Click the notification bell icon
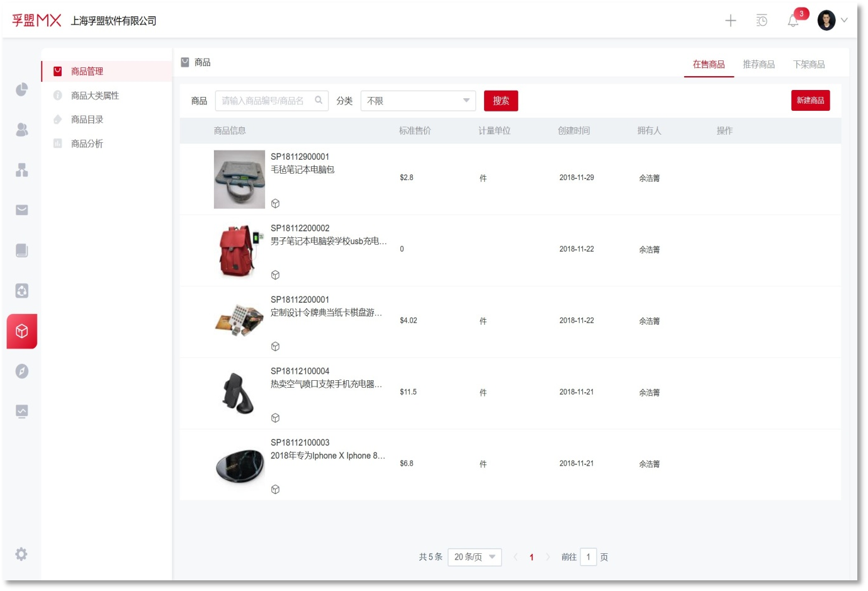Screen dimensions: 868x591 (792, 21)
